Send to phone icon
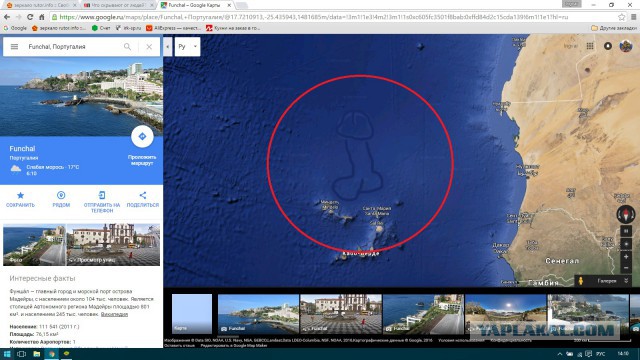Image resolution: width=640 pixels, height=360 pixels. [102, 195]
